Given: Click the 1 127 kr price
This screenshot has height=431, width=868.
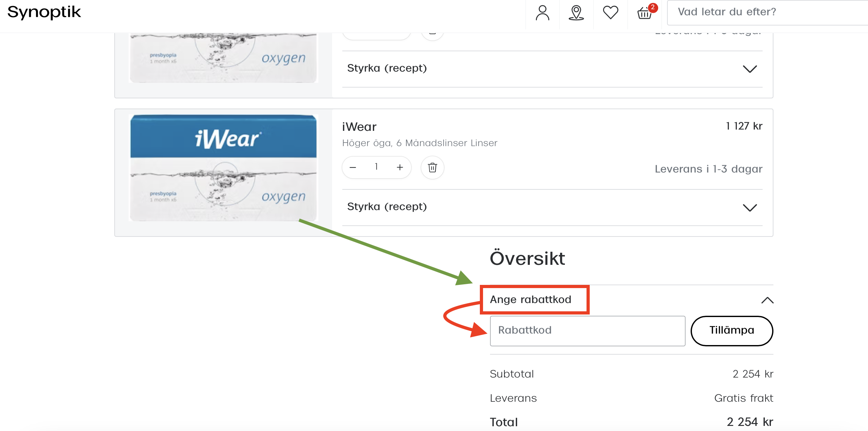Looking at the screenshot, I should coord(744,126).
